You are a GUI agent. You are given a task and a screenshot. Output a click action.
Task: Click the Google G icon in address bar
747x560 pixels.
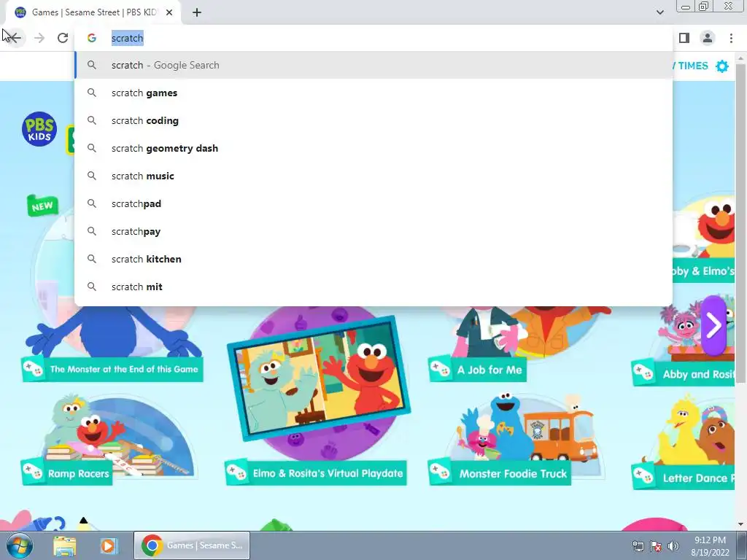tap(92, 38)
